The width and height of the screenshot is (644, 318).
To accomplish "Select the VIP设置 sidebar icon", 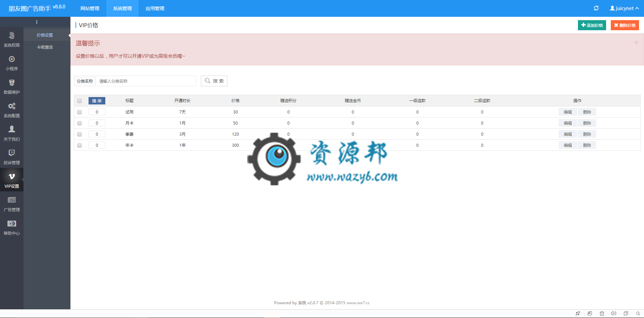I will coord(12,176).
